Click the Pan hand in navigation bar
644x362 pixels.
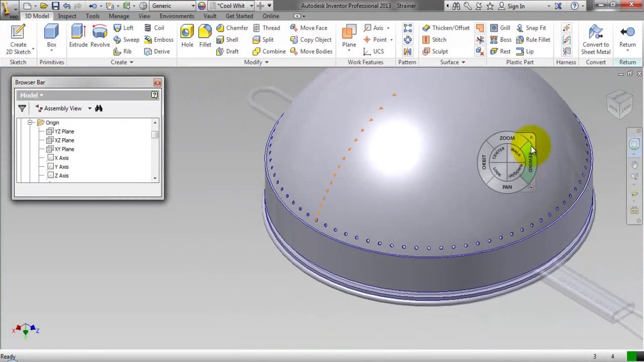[x=634, y=164]
